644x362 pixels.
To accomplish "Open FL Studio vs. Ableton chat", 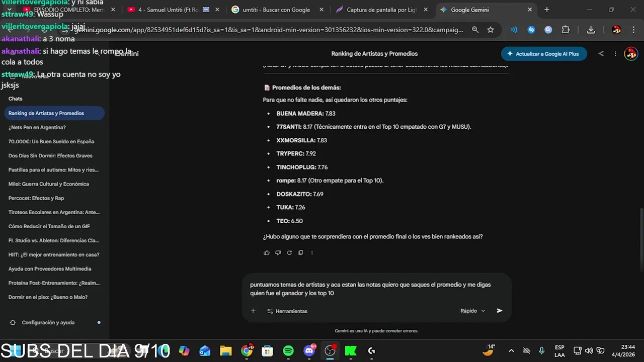I will [54, 240].
